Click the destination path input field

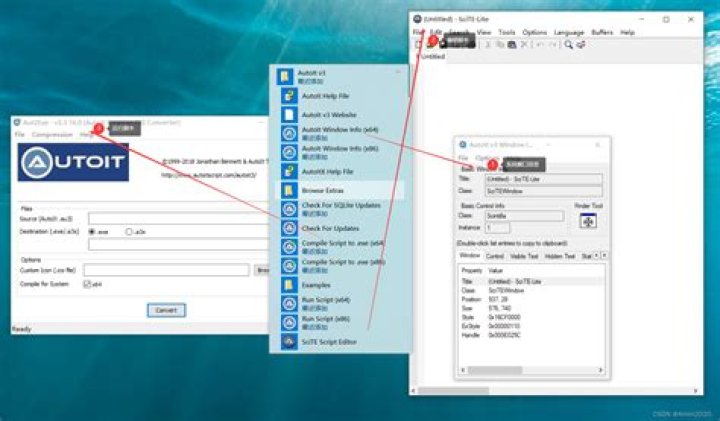(178, 244)
